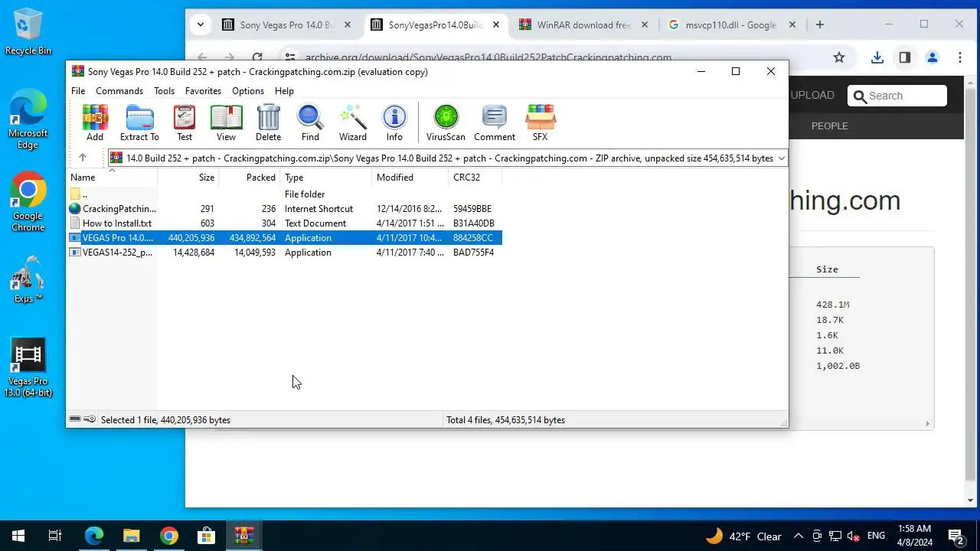The width and height of the screenshot is (980, 551).
Task: Open Vegas Pro 13.0 desktop shortcut
Action: tap(28, 368)
